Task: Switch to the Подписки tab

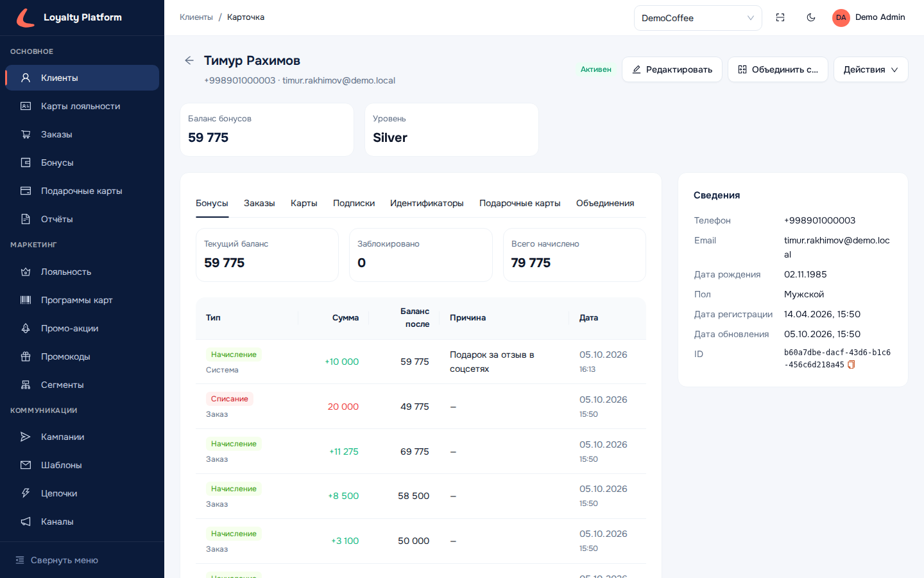Action: tap(354, 203)
